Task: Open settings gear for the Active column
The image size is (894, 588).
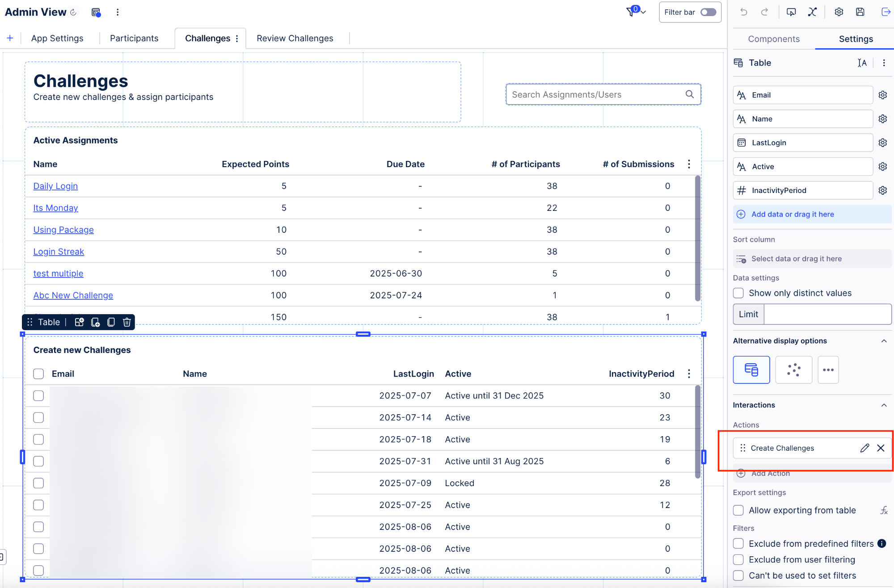Action: [x=883, y=167]
